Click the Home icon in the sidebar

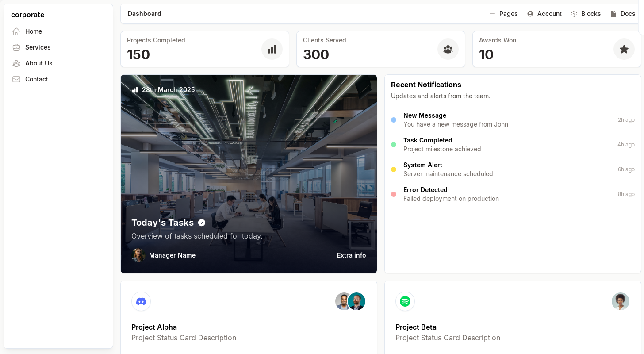pos(16,31)
